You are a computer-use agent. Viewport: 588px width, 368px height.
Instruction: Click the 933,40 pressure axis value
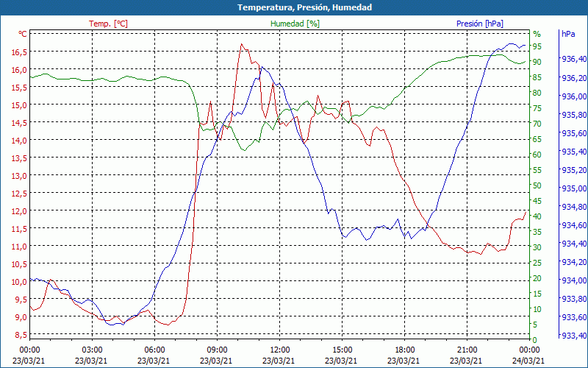pyautogui.click(x=574, y=336)
